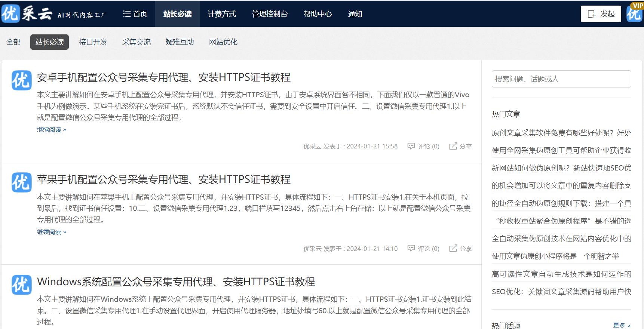This screenshot has width=644, height=329.
Task: Click the Windows article author avatar
Action: 22,285
